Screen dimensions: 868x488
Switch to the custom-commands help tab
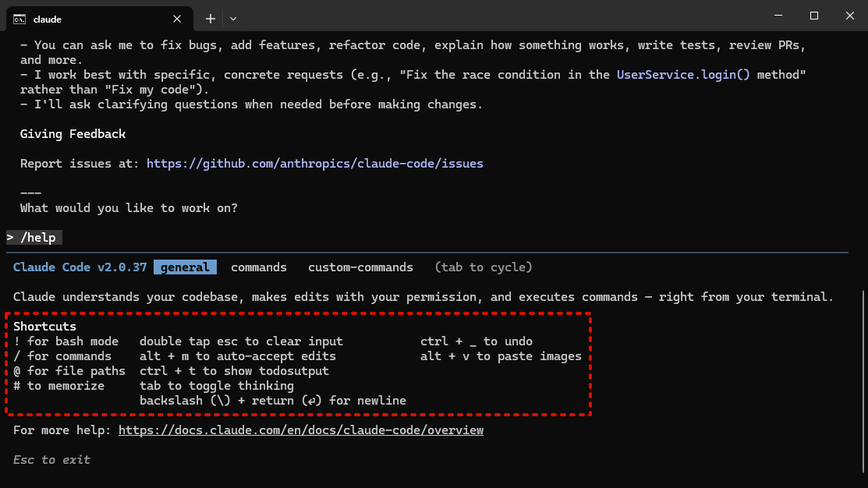(360, 267)
